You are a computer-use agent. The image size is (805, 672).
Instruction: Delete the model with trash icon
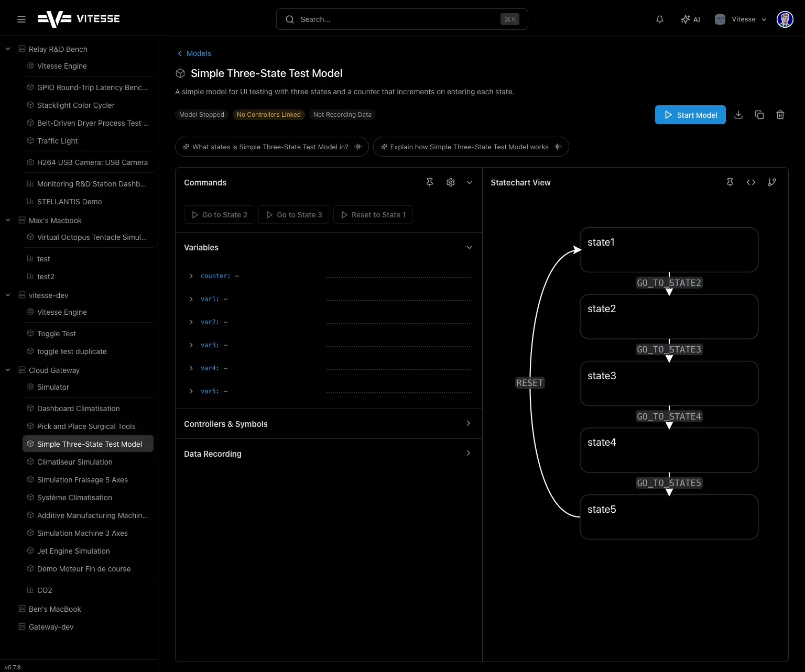click(x=780, y=115)
